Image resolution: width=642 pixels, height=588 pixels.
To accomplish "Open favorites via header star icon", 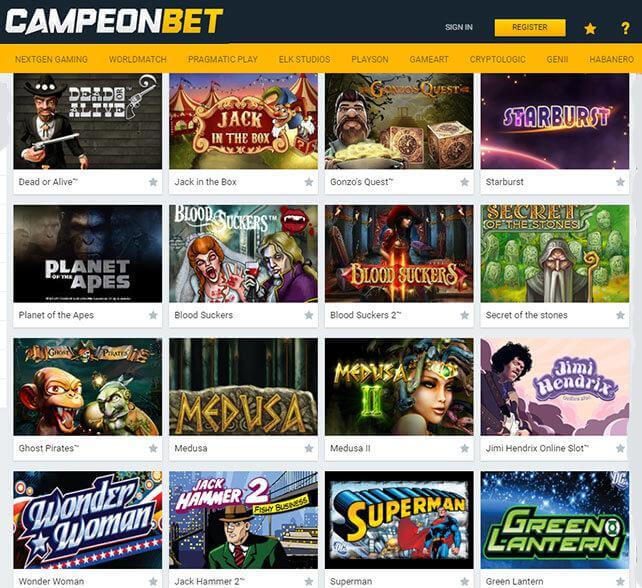I will click(x=590, y=28).
